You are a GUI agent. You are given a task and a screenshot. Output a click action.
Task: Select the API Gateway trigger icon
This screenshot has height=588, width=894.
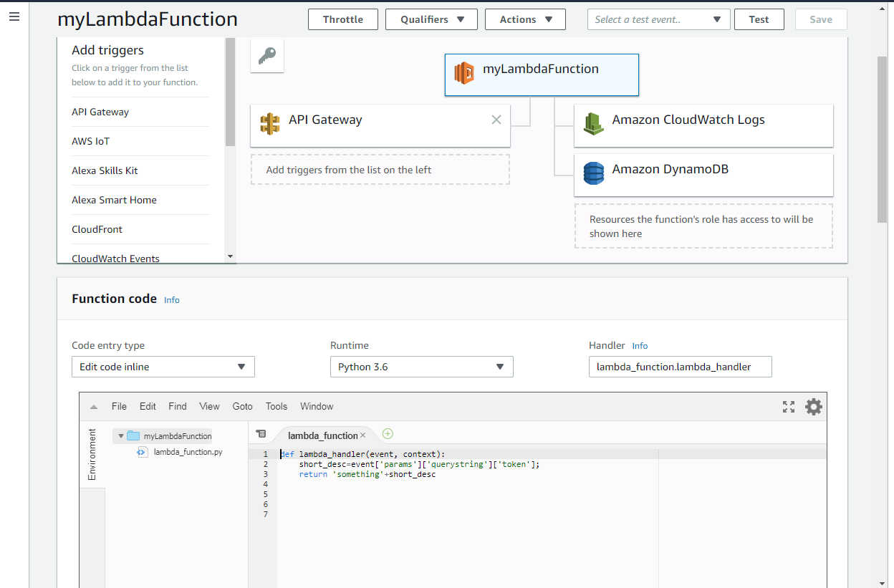(271, 122)
